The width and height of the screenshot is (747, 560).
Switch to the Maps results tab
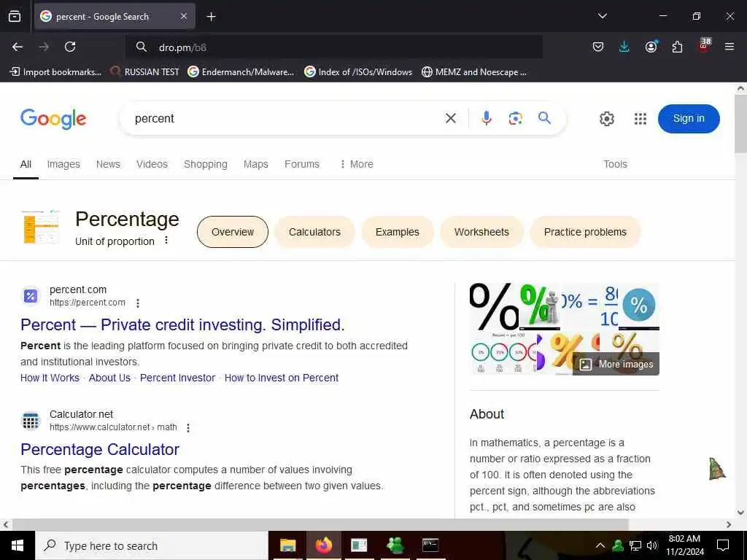[256, 164]
